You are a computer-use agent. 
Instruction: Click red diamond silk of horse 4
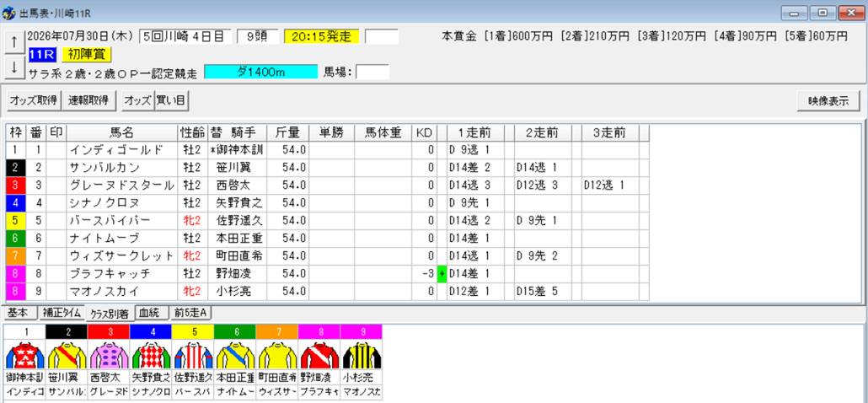tap(151, 356)
